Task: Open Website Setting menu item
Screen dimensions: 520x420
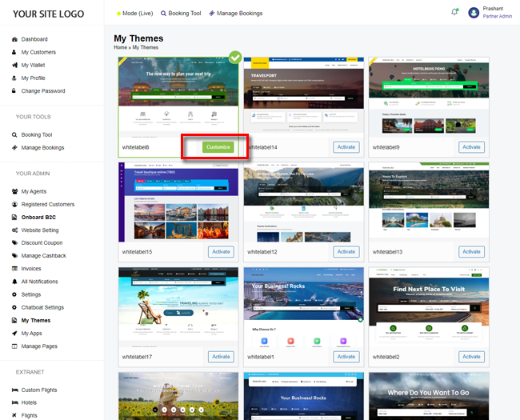Action: pyautogui.click(x=40, y=230)
